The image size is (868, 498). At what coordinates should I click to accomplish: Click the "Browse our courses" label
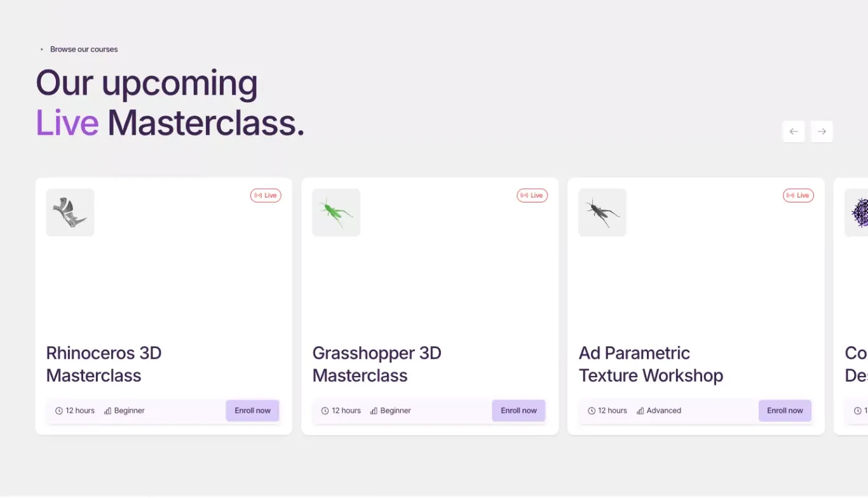pyautogui.click(x=84, y=49)
